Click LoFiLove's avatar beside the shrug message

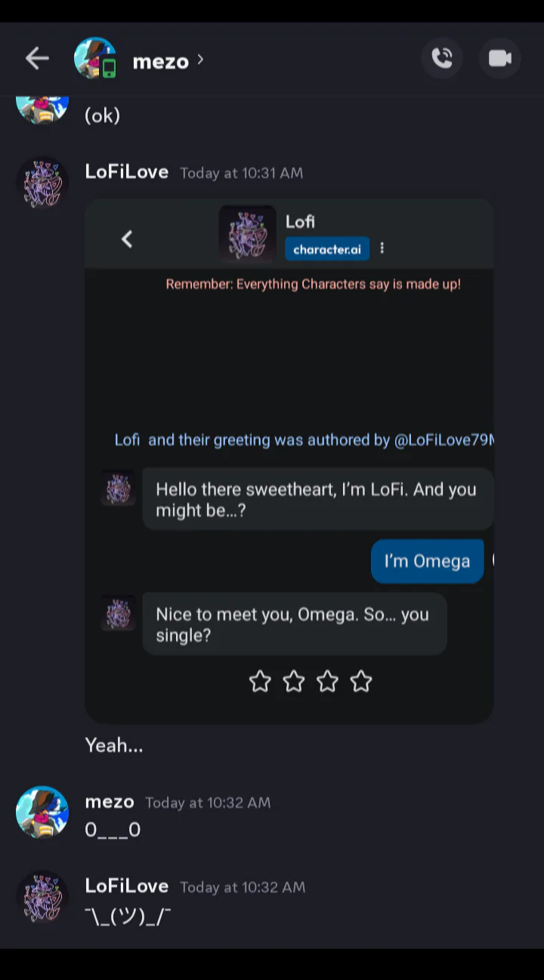42,898
